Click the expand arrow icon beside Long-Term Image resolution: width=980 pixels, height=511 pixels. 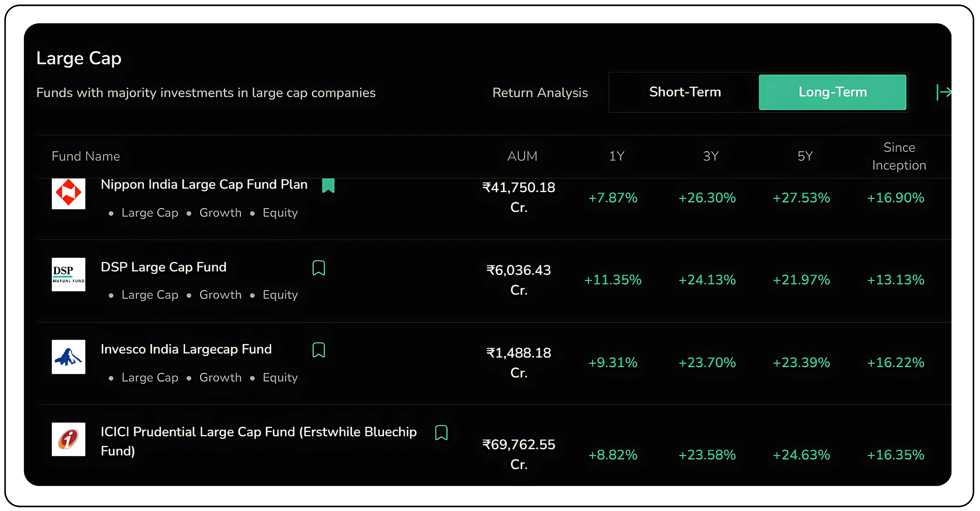tap(943, 92)
